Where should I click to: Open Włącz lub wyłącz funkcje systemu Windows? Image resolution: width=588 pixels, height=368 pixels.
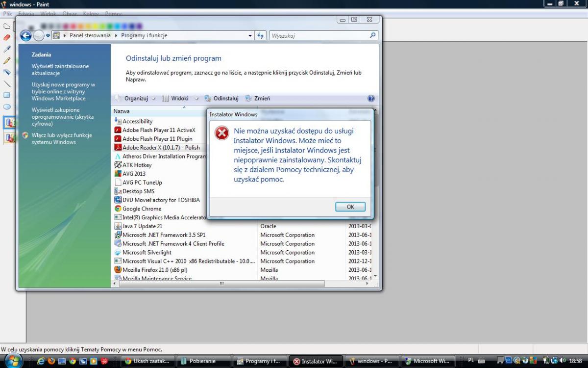coord(62,138)
